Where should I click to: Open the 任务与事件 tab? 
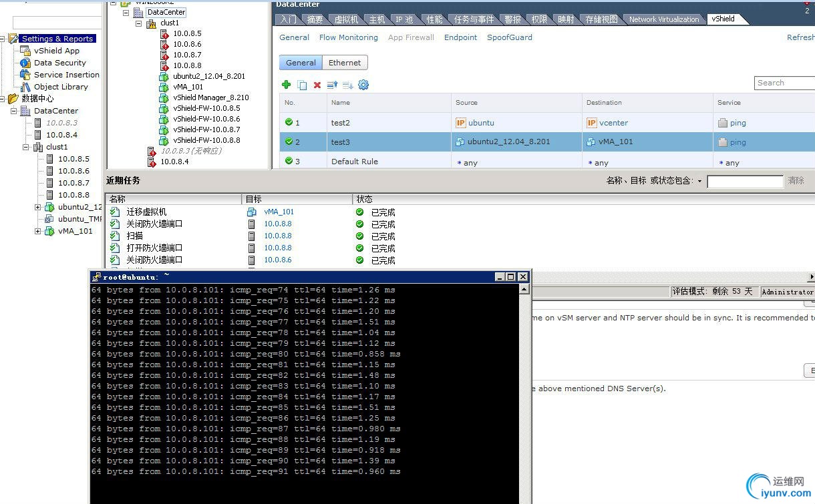click(474, 19)
